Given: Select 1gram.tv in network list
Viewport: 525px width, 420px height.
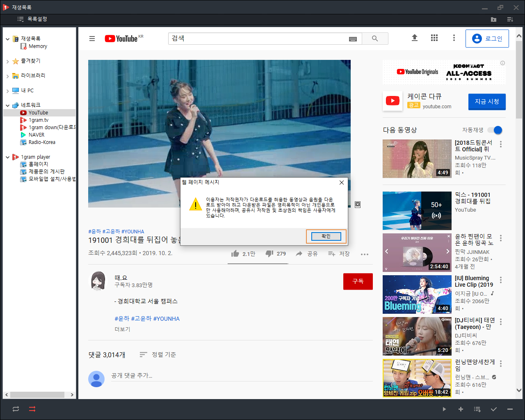Looking at the screenshot, I should [39, 120].
